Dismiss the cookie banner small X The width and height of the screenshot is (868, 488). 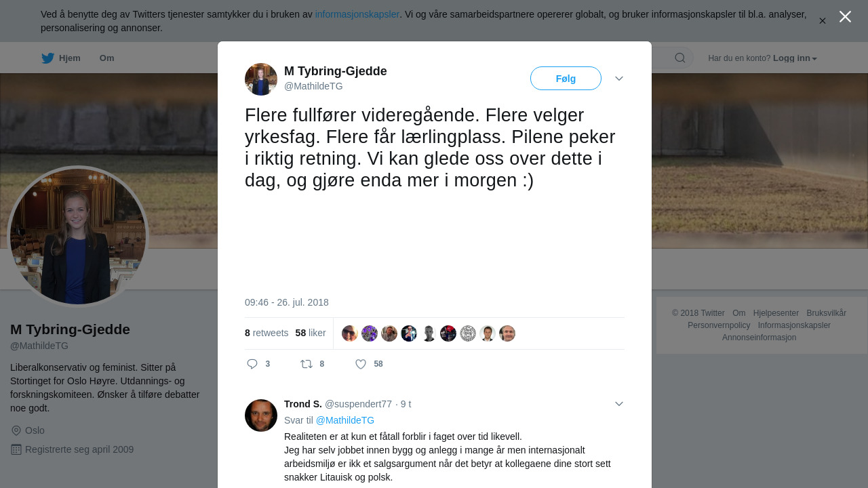coord(822,21)
